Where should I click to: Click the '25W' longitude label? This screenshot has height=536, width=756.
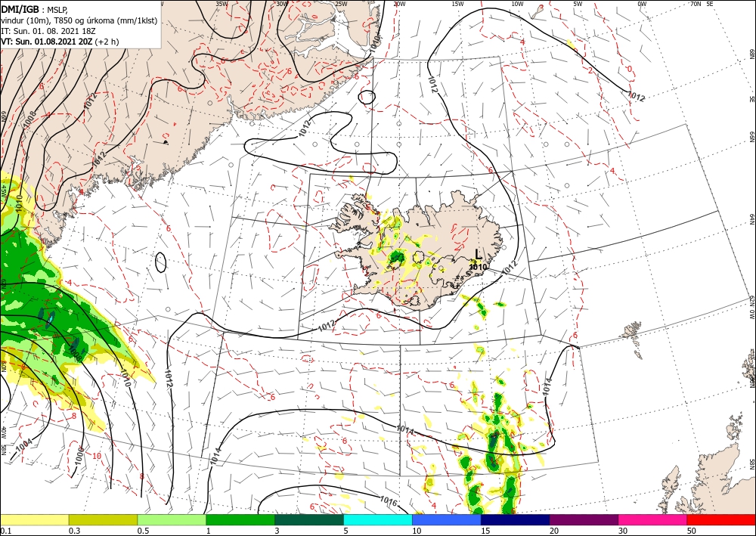pyautogui.click(x=341, y=4)
